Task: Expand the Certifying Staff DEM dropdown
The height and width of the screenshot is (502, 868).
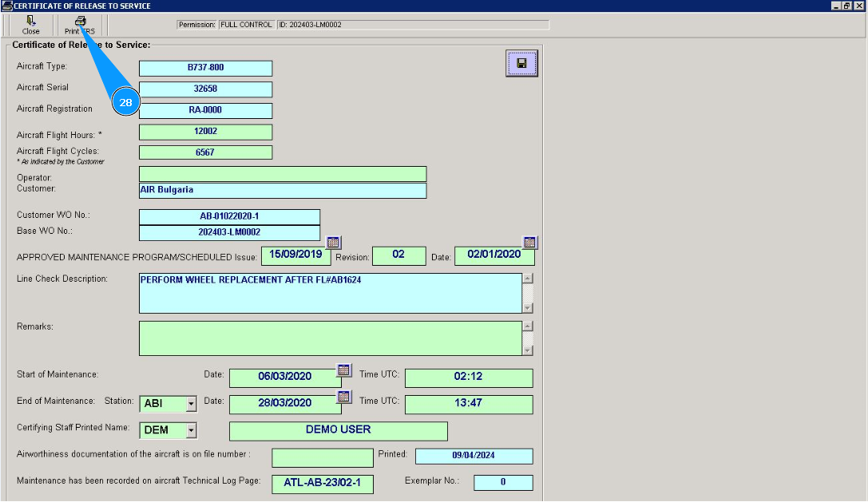Action: (x=191, y=431)
